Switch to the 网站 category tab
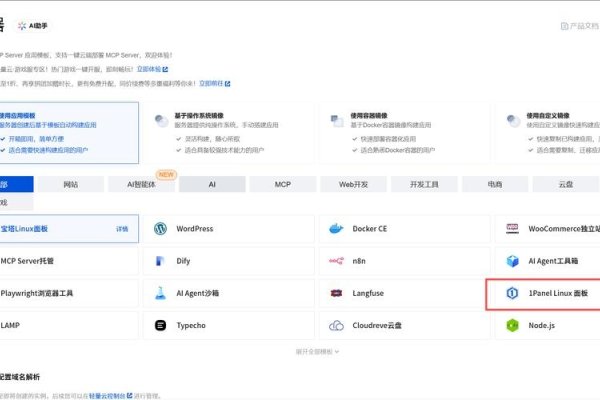Image resolution: width=600 pixels, height=400 pixels. pyautogui.click(x=71, y=184)
